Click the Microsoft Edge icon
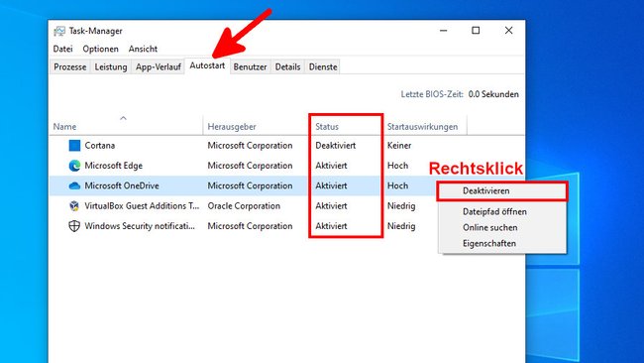 coord(74,166)
